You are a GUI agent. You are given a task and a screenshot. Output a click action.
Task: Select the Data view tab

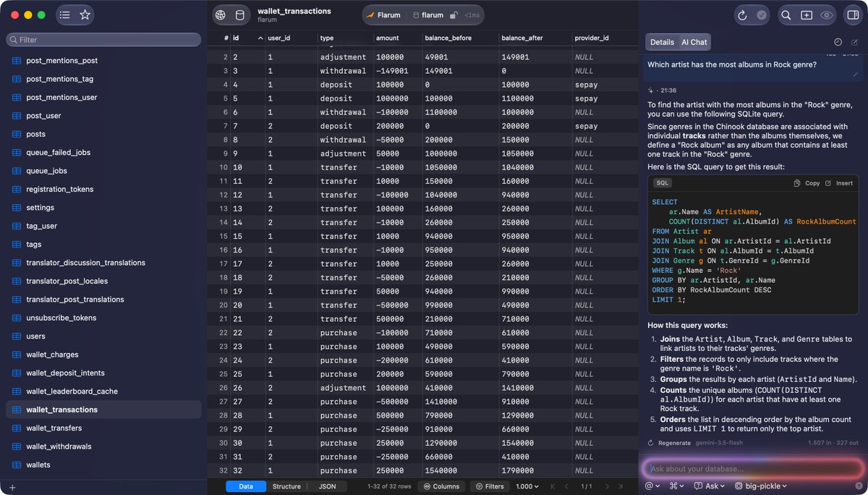[246, 486]
